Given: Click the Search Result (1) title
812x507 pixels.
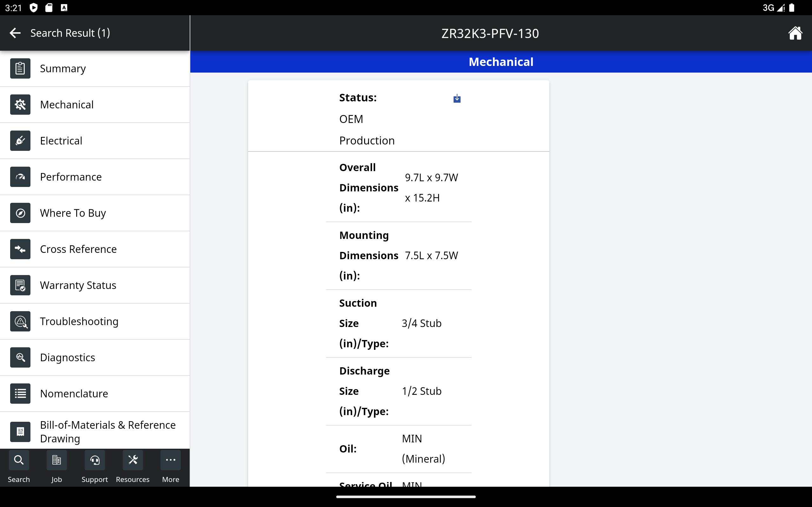Looking at the screenshot, I should point(70,33).
